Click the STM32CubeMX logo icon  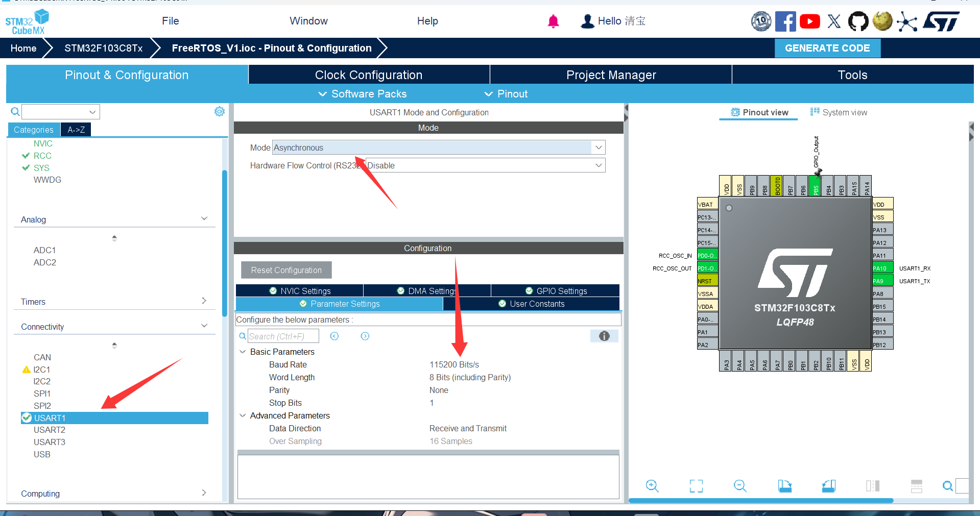27,22
